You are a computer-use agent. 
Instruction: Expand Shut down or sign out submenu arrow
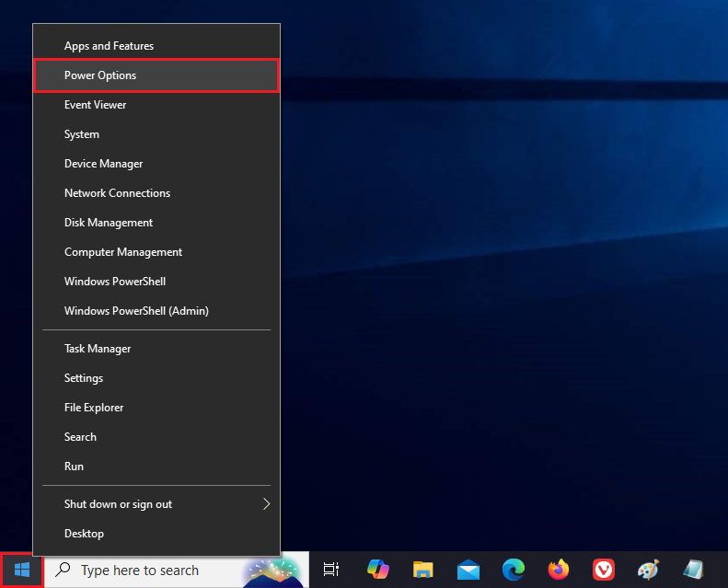coord(266,504)
